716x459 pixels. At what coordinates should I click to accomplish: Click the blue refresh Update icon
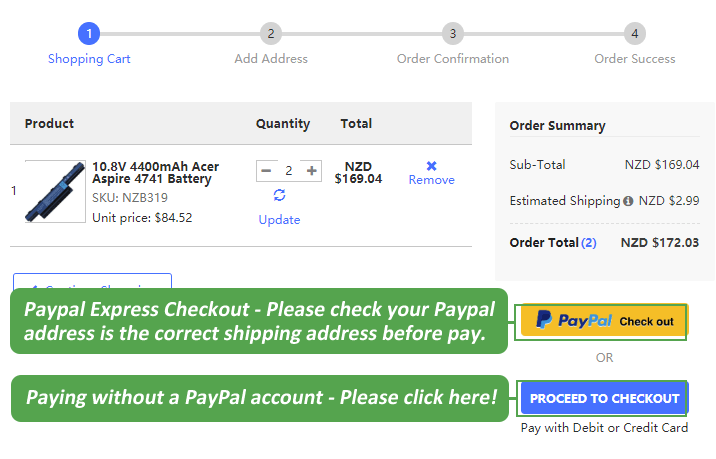pyautogui.click(x=279, y=196)
